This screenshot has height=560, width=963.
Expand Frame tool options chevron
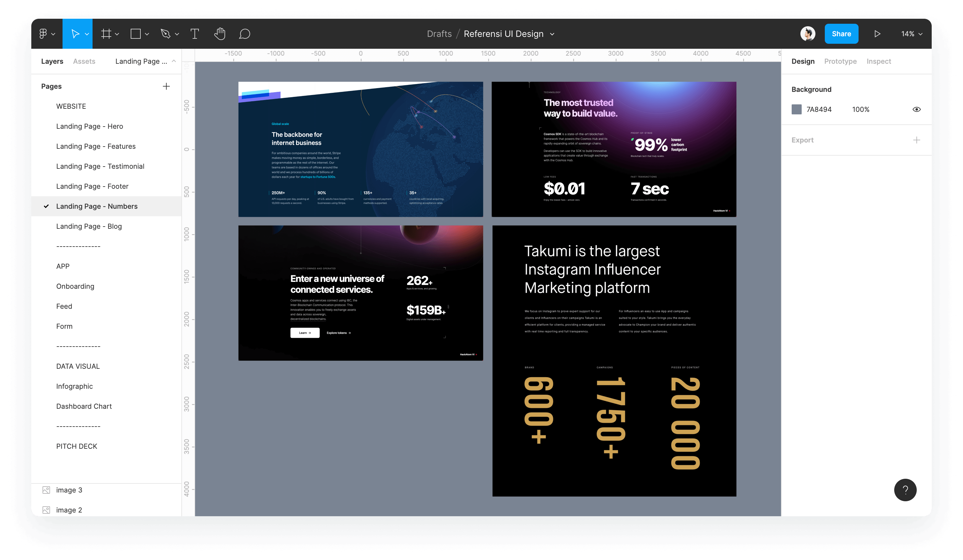117,34
